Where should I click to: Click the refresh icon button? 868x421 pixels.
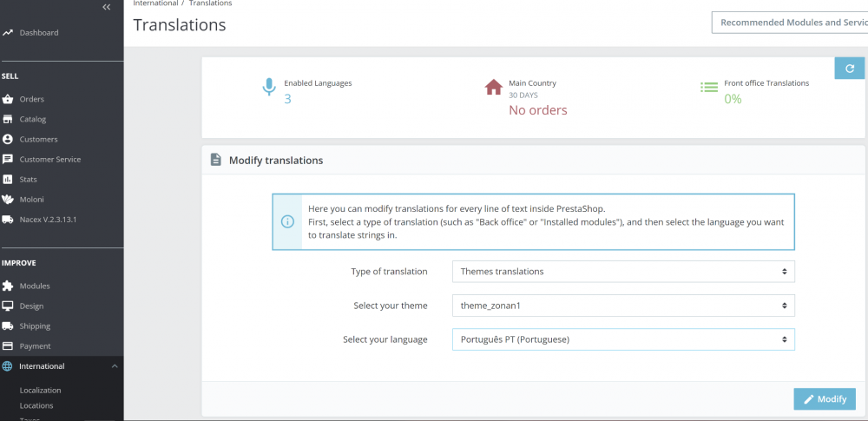pos(850,68)
